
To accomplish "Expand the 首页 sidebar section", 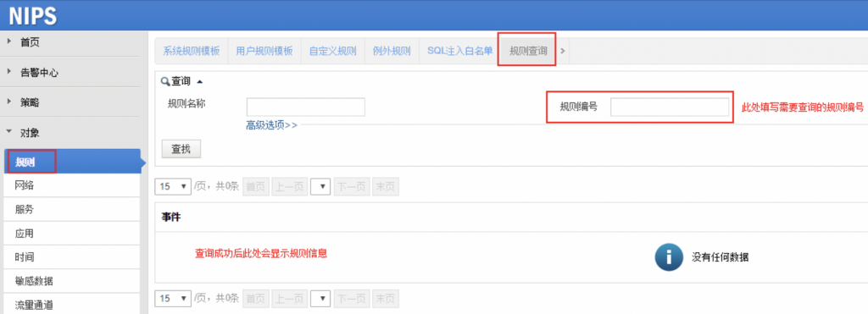I will 70,42.
